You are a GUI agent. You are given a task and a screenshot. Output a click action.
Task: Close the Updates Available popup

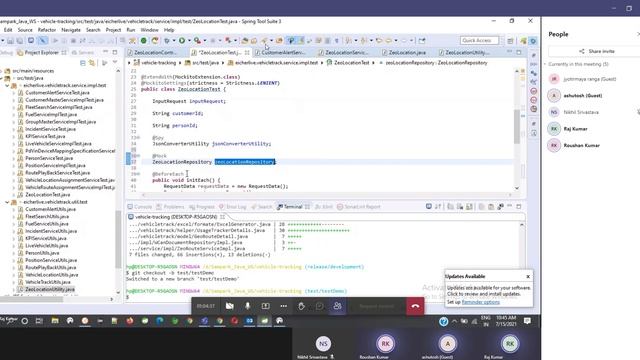528,276
